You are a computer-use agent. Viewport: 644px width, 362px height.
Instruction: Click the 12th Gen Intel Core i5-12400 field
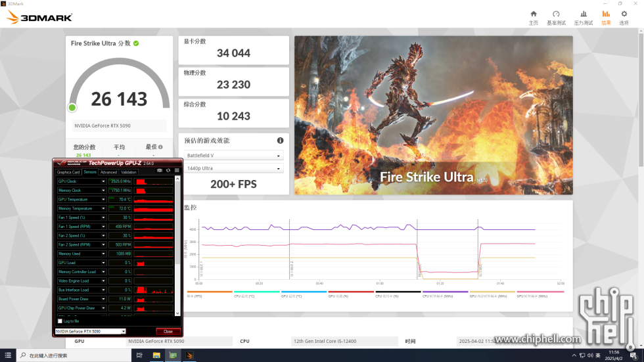(344, 341)
